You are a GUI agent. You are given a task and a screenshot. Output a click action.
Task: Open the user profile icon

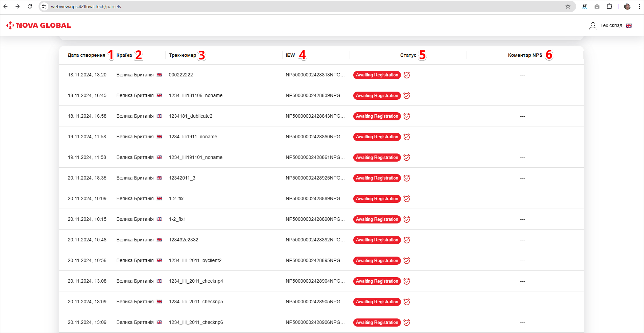coord(592,26)
